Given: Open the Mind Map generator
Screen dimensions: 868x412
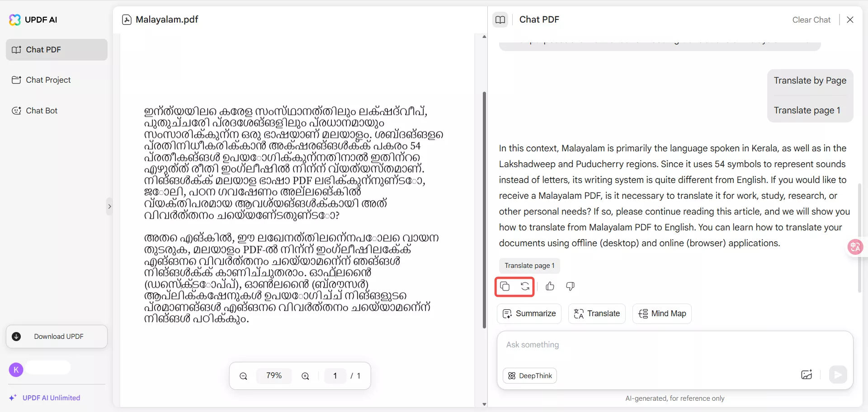Looking at the screenshot, I should point(661,314).
